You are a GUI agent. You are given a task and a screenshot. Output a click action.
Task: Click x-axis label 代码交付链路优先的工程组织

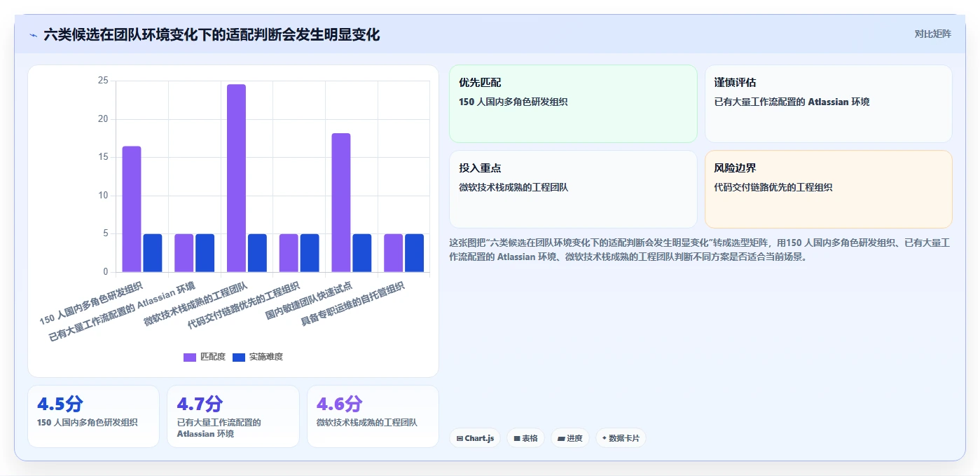[243, 305]
